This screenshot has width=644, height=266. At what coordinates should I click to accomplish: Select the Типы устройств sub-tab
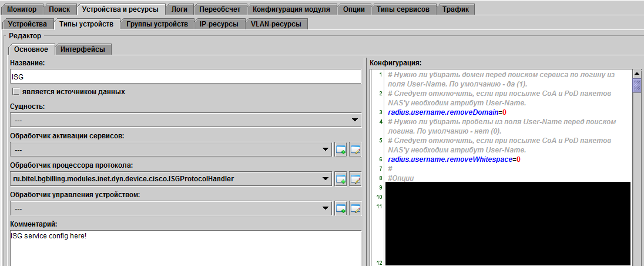tap(86, 24)
